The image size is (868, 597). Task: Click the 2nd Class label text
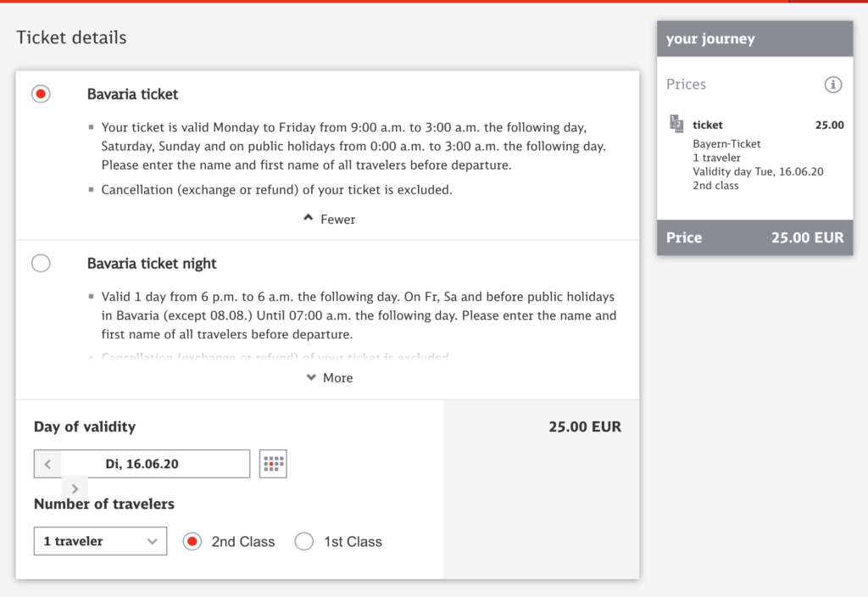pyautogui.click(x=243, y=542)
